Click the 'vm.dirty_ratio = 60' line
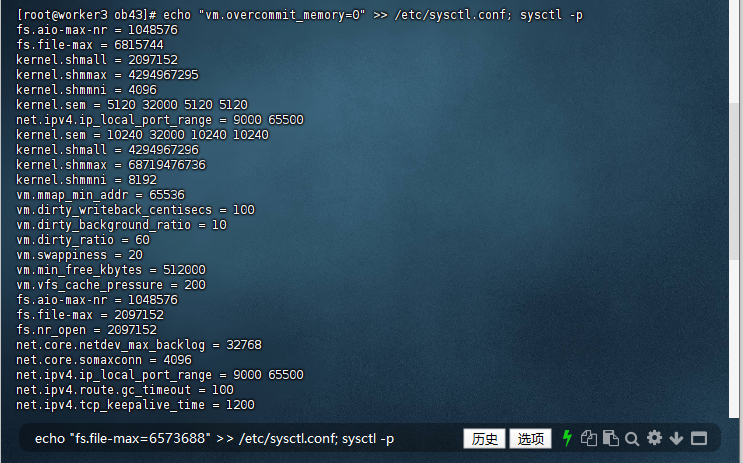 [x=83, y=240]
